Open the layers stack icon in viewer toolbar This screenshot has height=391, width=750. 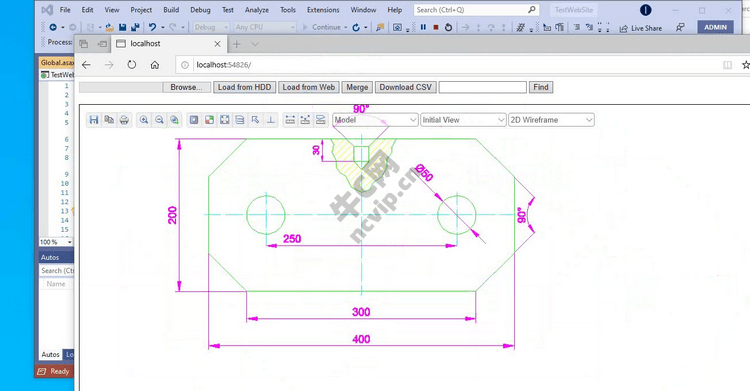[240, 120]
